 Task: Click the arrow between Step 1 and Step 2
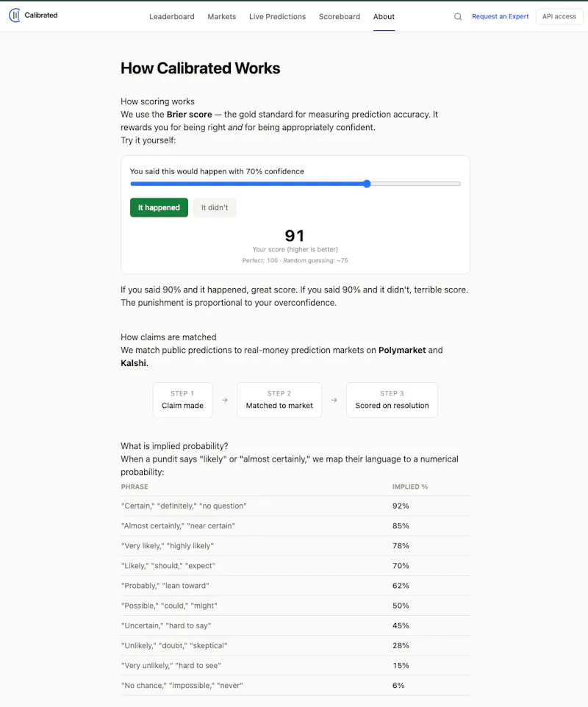tap(225, 400)
